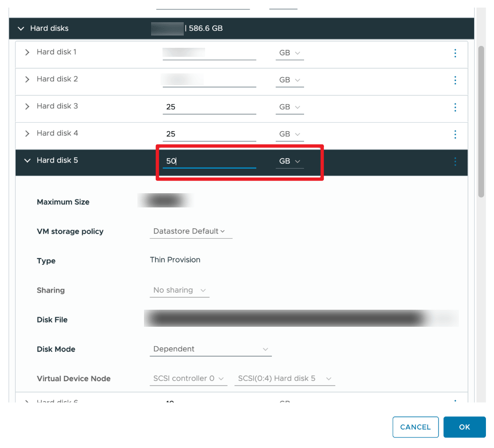Open Hard disk 4 actions kebab menu
The width and height of the screenshot is (494, 448).
(x=455, y=134)
